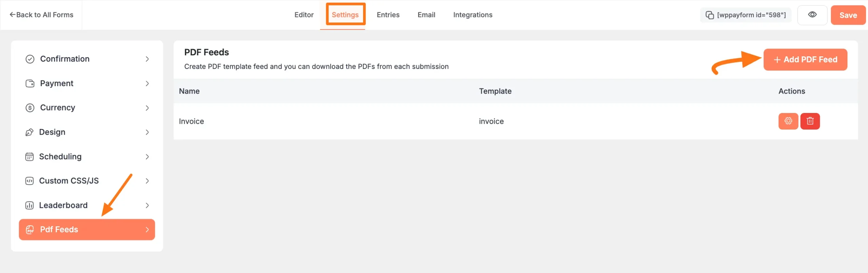Image resolution: width=868 pixels, height=273 pixels.
Task: Click the Add PDF Feed button
Action: coord(805,60)
